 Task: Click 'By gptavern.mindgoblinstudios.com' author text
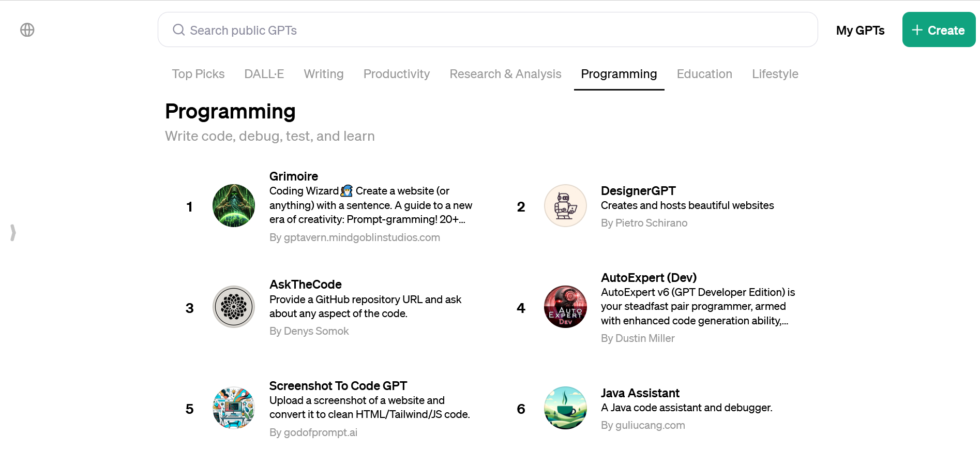point(355,237)
